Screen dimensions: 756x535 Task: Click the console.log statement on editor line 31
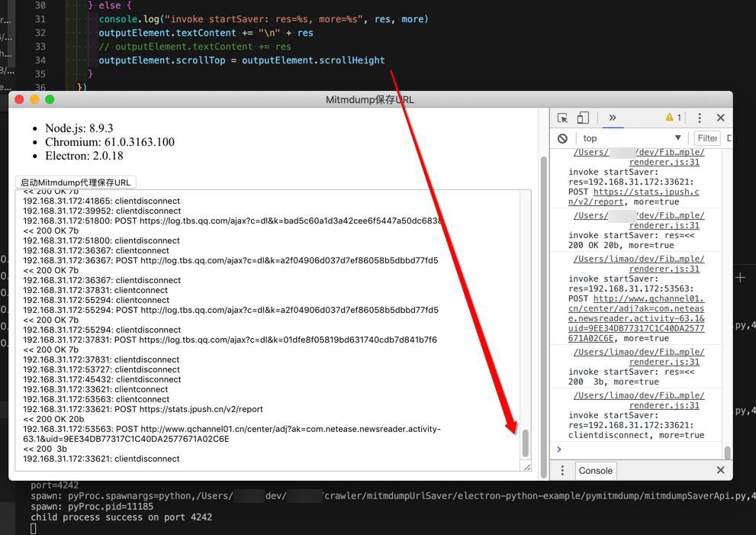(263, 19)
